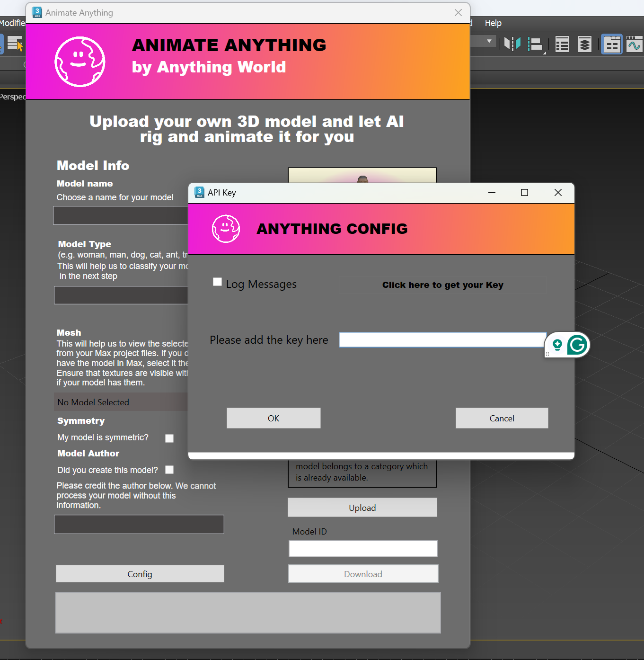
Task: Click the Model name input field
Action: [x=121, y=215]
